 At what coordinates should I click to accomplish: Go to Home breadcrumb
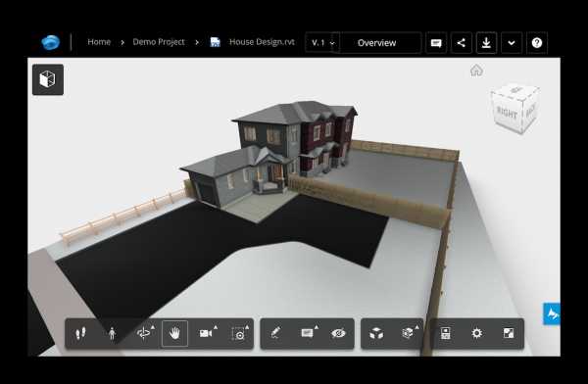pos(99,42)
